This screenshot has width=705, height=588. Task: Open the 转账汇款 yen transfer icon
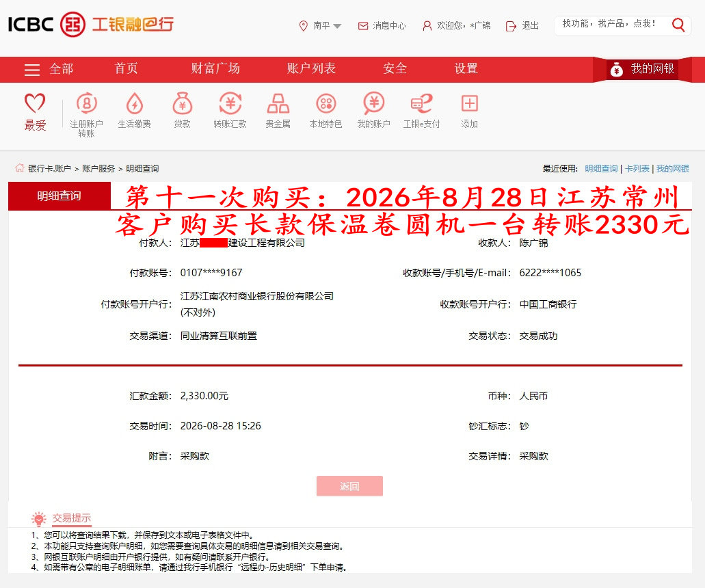(x=230, y=104)
